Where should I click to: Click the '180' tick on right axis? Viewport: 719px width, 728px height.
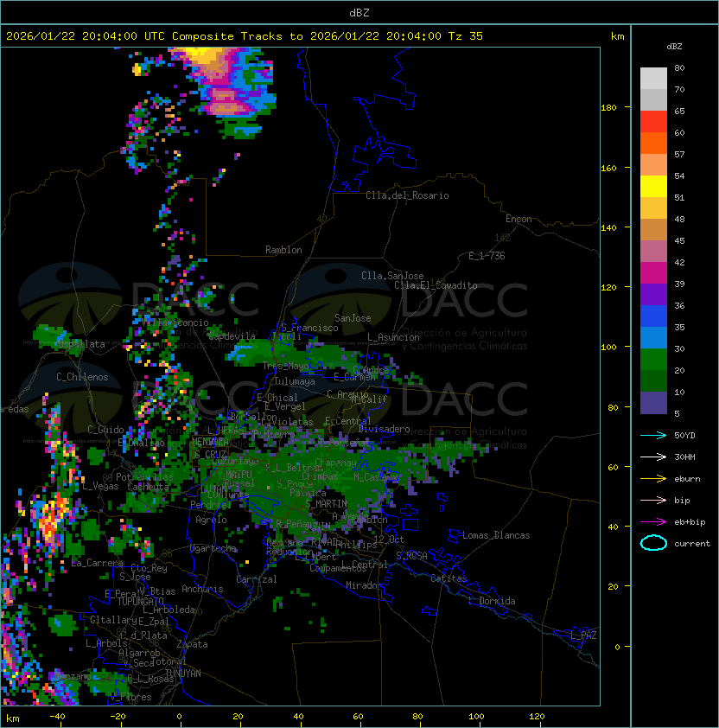(608, 107)
